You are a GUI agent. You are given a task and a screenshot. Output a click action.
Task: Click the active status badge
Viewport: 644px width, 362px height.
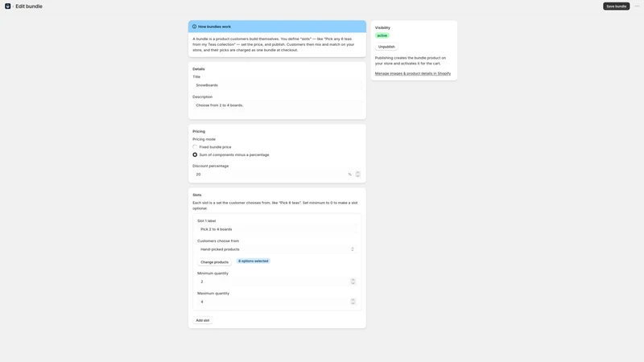382,35
